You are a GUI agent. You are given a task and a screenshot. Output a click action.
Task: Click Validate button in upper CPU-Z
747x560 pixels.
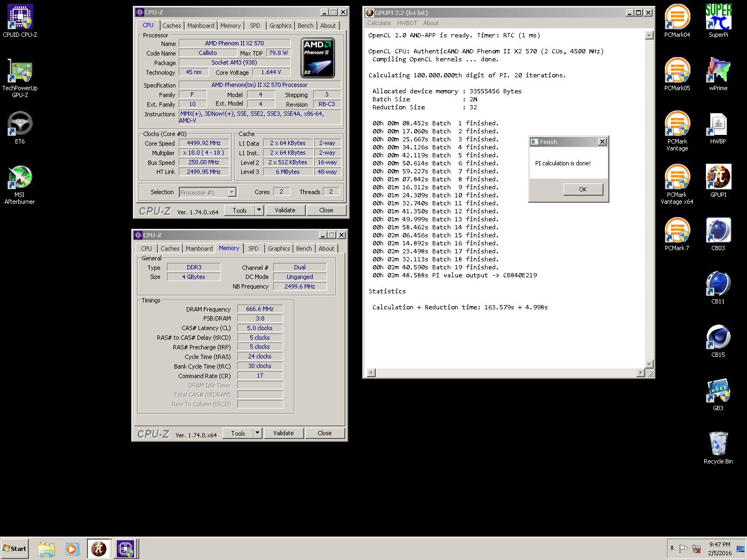coord(285,210)
